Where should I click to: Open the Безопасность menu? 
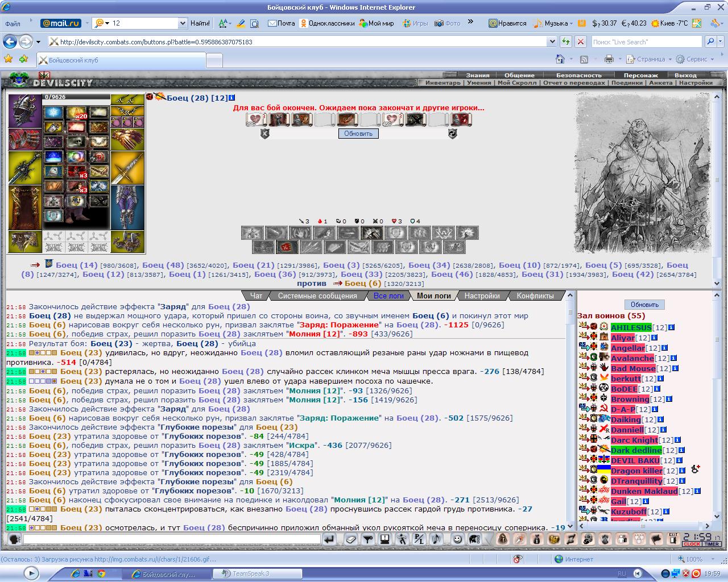[578, 75]
